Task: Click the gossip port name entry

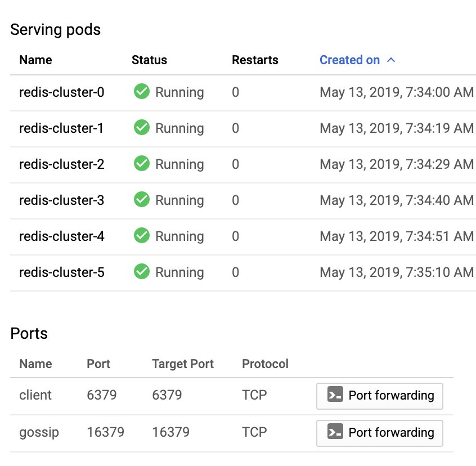Action: tap(39, 432)
